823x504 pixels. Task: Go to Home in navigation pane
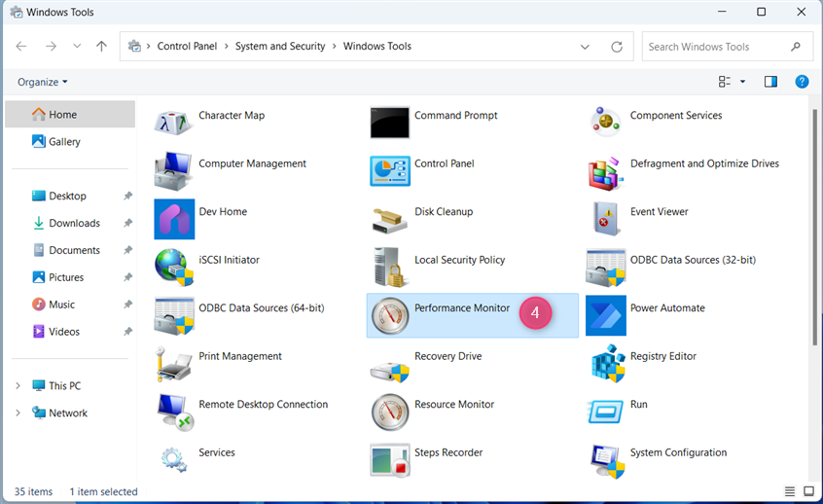(x=70, y=115)
